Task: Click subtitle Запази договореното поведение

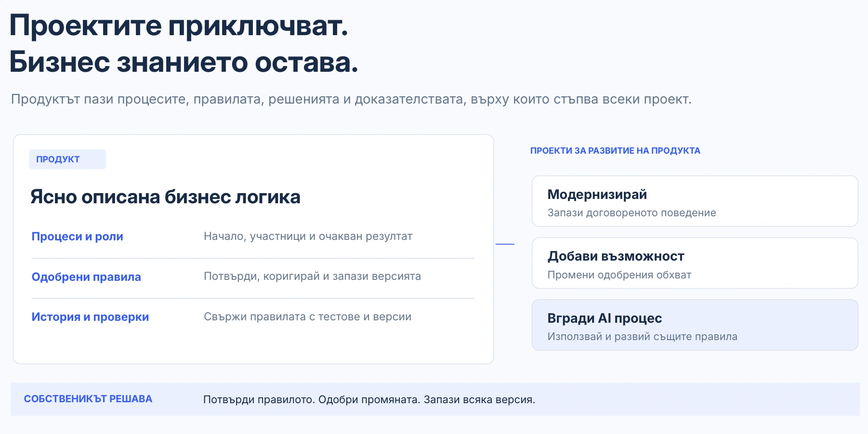Action: pos(631,213)
